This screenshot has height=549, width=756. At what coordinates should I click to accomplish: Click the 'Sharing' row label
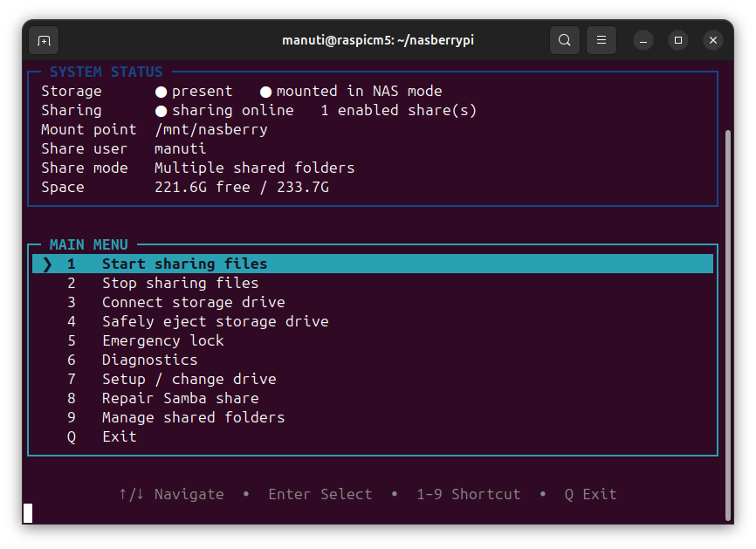(72, 110)
